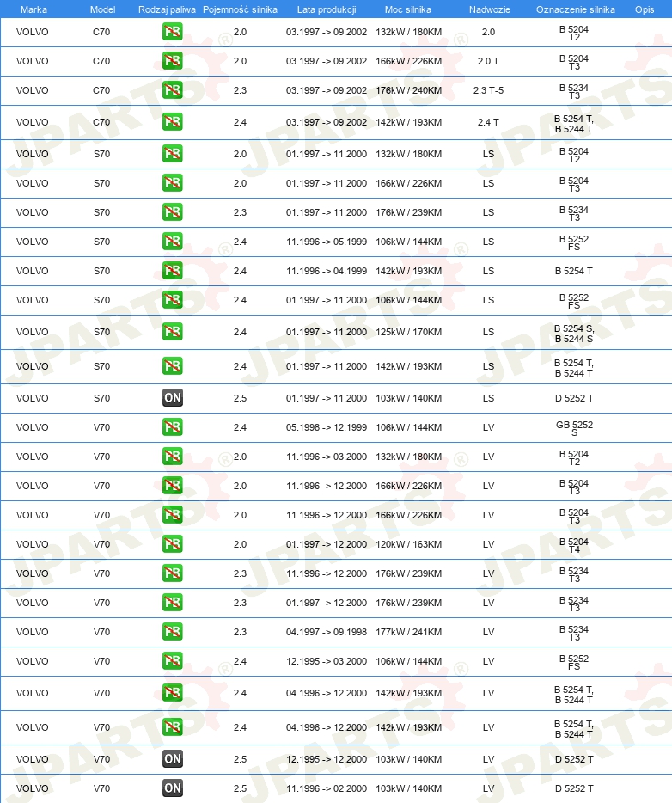Click petrol fuel icon in C70 132kW/180KM row
The image size is (672, 803).
173,32
